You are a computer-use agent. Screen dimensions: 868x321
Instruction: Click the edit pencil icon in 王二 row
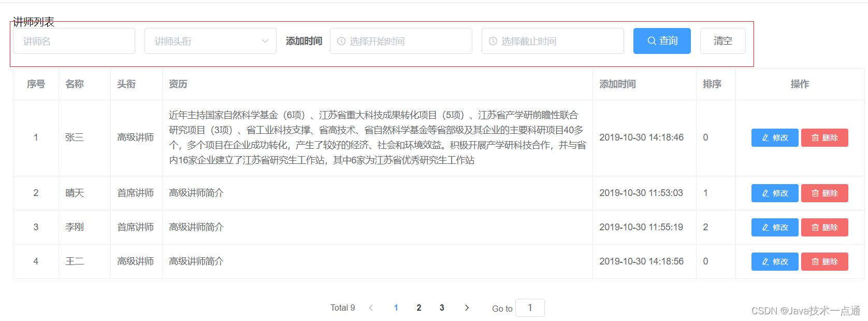765,261
